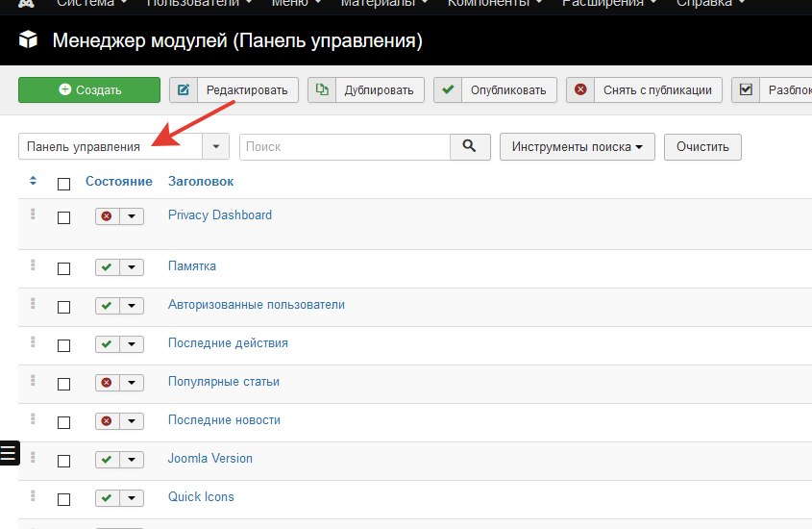Click the Редактировать toolbar button

[x=234, y=90]
